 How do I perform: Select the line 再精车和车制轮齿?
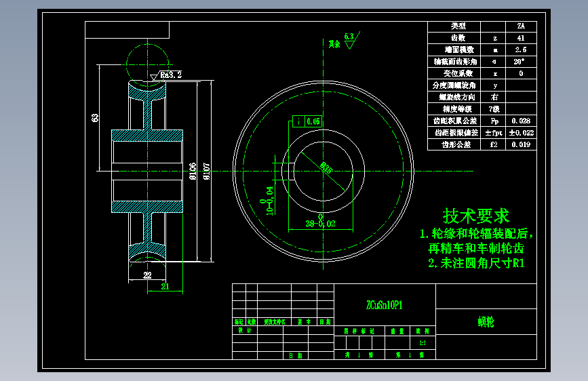(x=476, y=248)
